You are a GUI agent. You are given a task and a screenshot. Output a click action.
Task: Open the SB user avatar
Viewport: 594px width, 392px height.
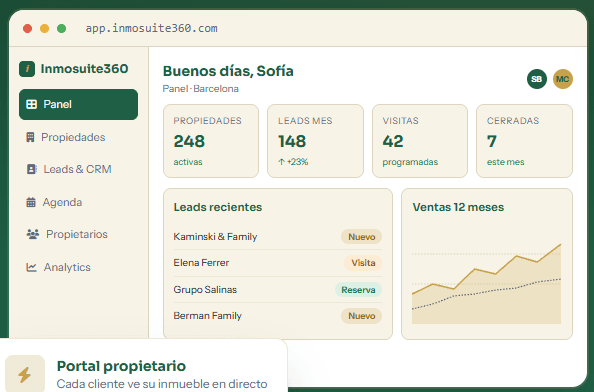pos(536,79)
